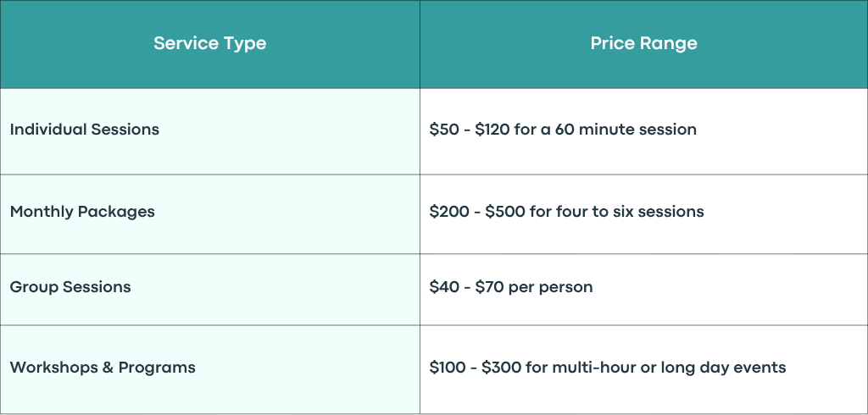
Task: Click the Service Type column header
Action: [x=210, y=44]
